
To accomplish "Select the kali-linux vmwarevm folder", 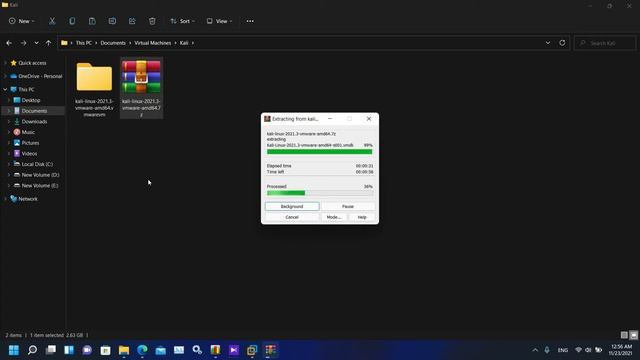I will (x=94, y=88).
